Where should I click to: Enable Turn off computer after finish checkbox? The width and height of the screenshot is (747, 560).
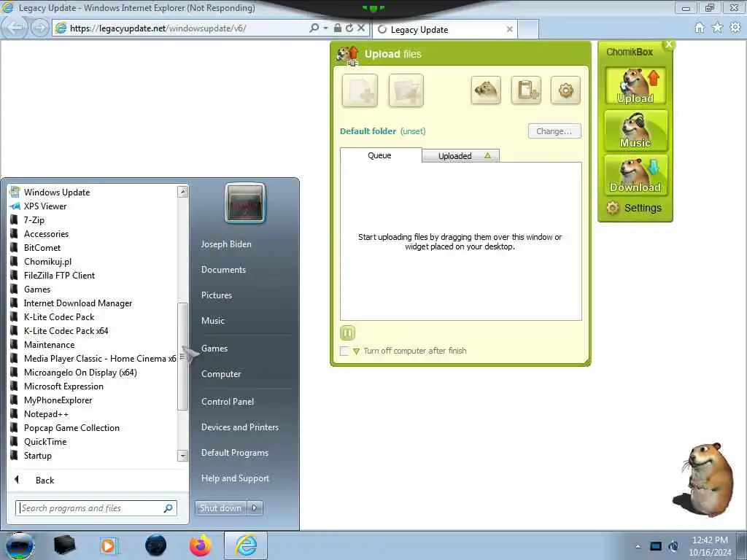click(x=344, y=351)
